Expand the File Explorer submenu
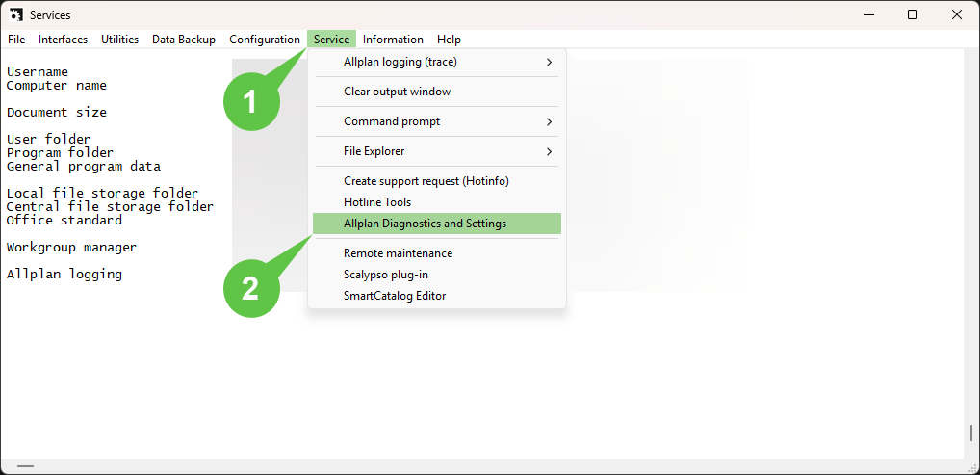980x475 pixels. tap(437, 151)
